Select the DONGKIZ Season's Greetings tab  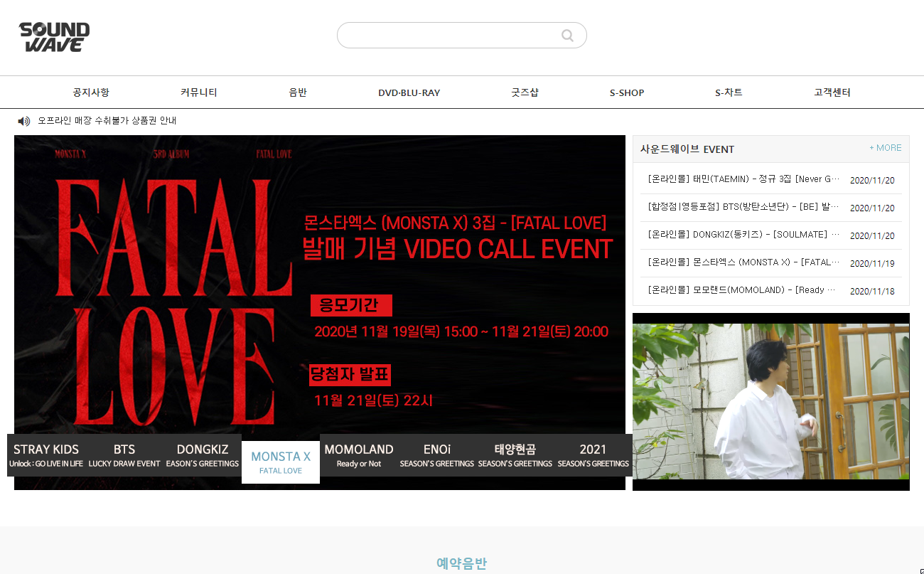coord(203,455)
